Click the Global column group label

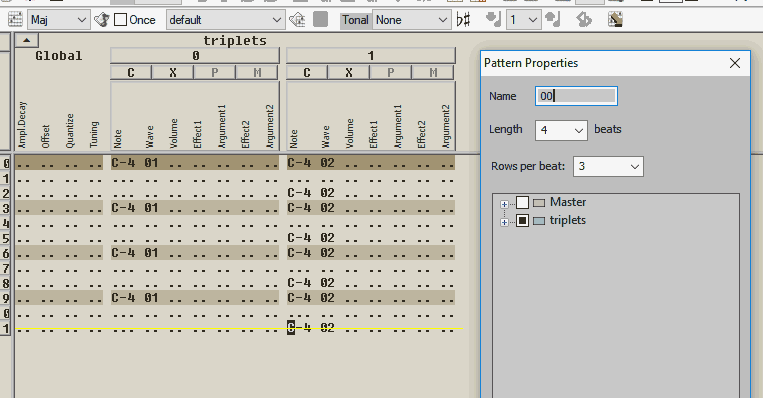[59, 56]
